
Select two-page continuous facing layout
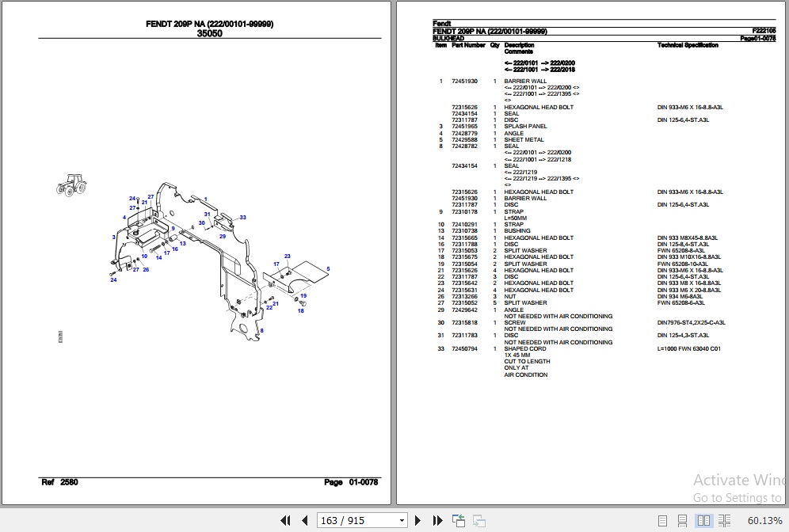click(724, 520)
